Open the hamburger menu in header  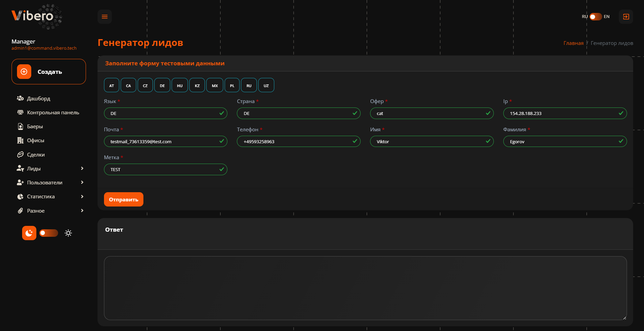[x=105, y=17]
